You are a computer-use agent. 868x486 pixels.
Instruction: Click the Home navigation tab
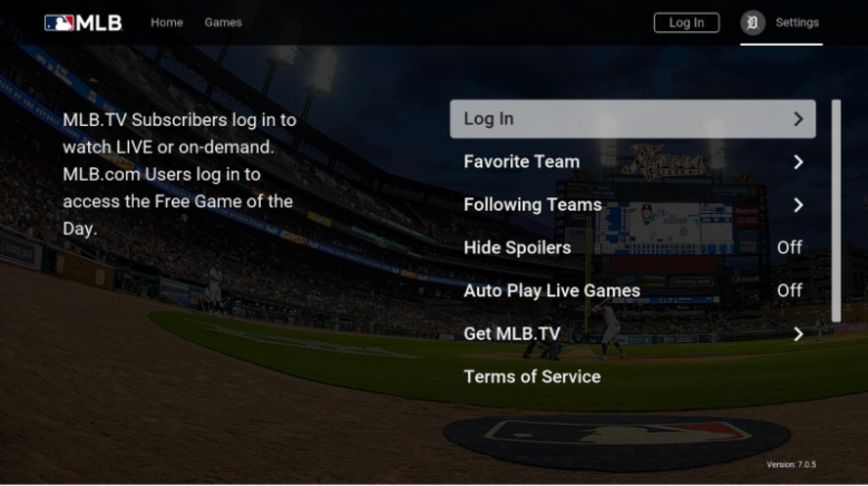pyautogui.click(x=166, y=22)
